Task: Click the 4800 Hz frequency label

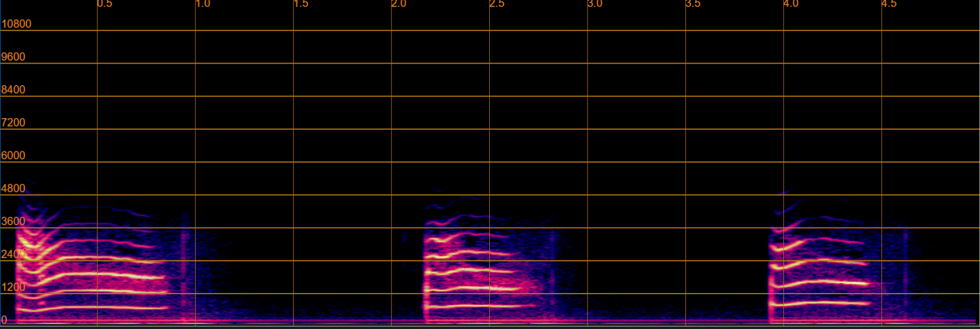Action: point(13,188)
